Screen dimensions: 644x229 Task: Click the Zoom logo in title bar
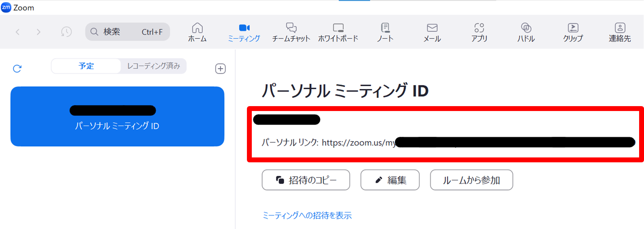point(6,7)
